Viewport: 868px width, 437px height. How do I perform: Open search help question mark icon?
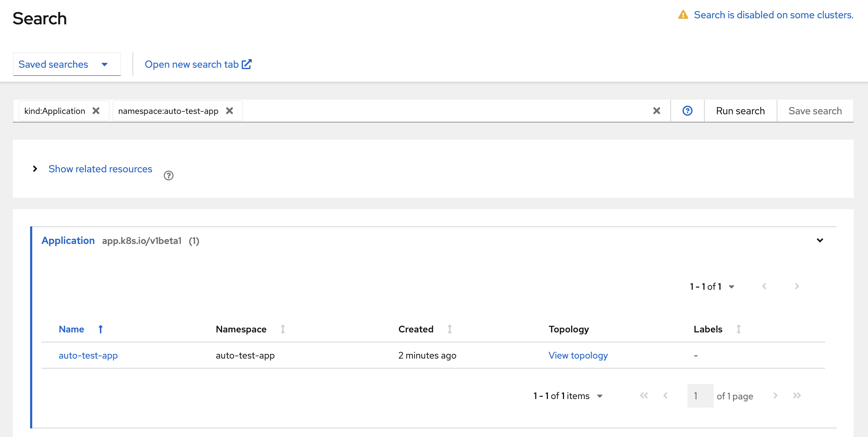(x=687, y=111)
